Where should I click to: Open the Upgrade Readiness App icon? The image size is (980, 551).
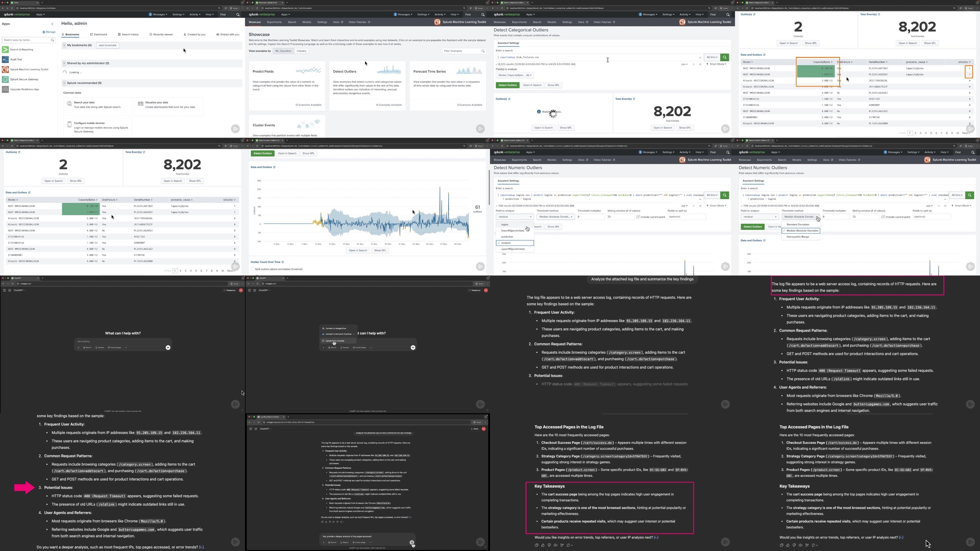point(5,89)
